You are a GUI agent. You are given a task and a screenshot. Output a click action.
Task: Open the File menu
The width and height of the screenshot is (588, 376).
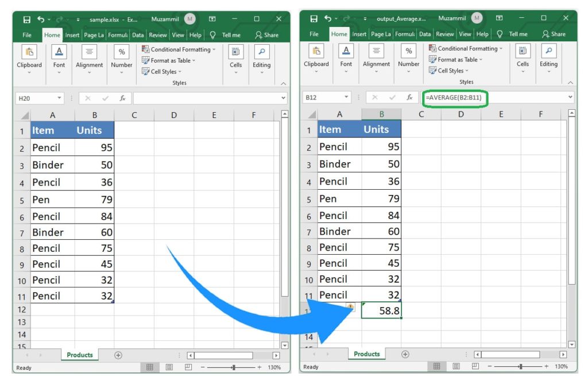pos(314,33)
